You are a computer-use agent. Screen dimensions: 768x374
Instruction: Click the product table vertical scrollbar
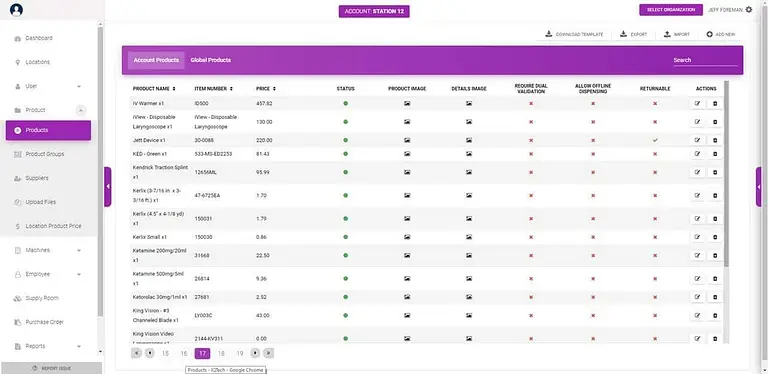click(x=726, y=174)
